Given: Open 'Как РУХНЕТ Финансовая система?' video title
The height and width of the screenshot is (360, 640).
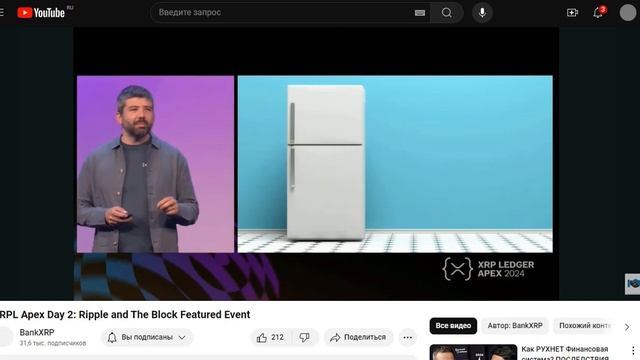Looking at the screenshot, I should [564, 353].
